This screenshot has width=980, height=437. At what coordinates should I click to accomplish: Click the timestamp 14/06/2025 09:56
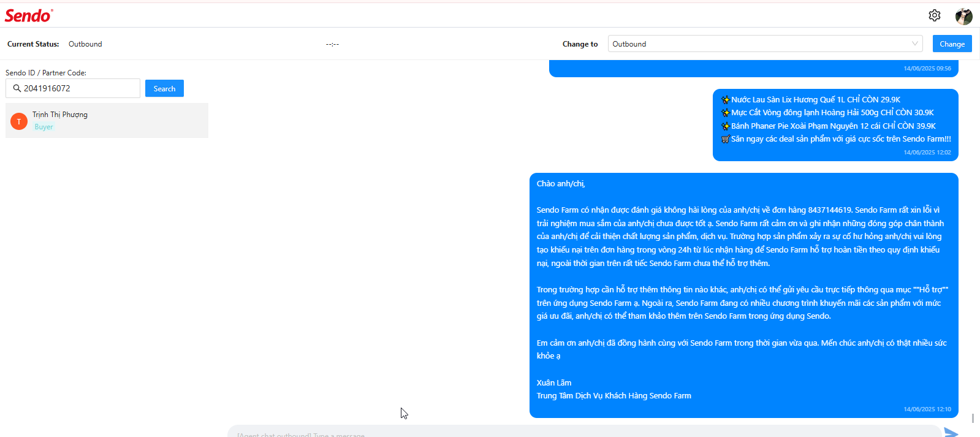pos(927,69)
